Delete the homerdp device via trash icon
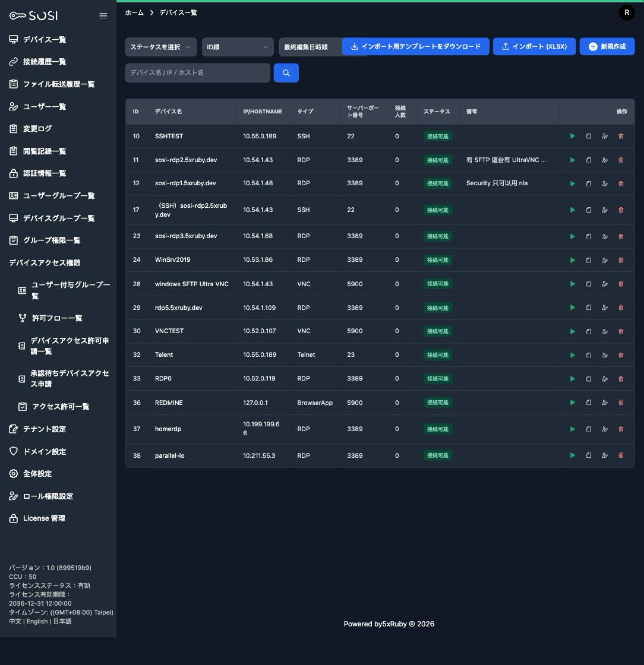The image size is (644, 665). point(621,429)
